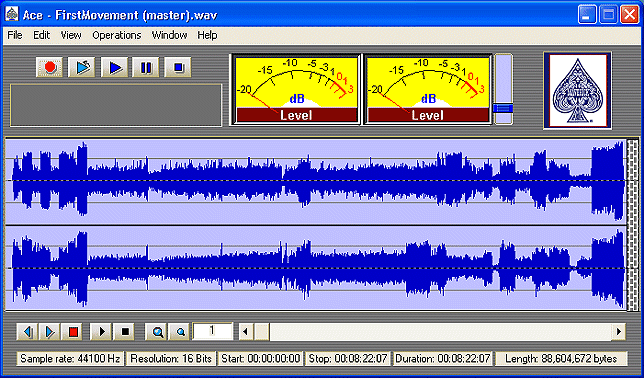The height and width of the screenshot is (378, 644).
Task: Click in the lower channel waveform
Action: [315, 268]
